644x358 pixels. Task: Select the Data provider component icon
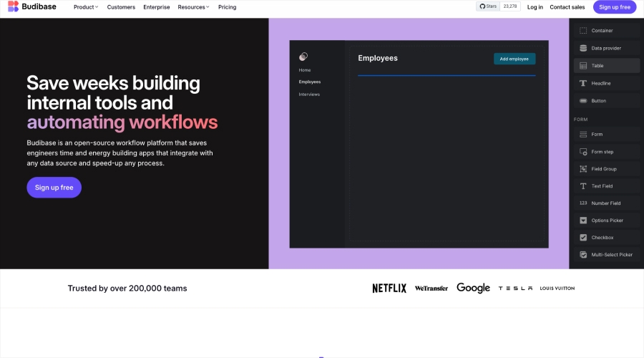(x=583, y=48)
